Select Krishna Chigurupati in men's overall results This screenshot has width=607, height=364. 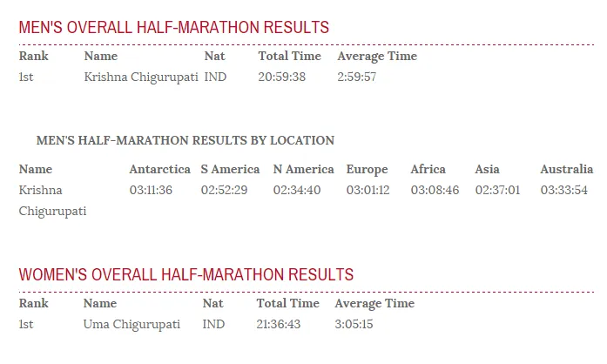point(135,77)
